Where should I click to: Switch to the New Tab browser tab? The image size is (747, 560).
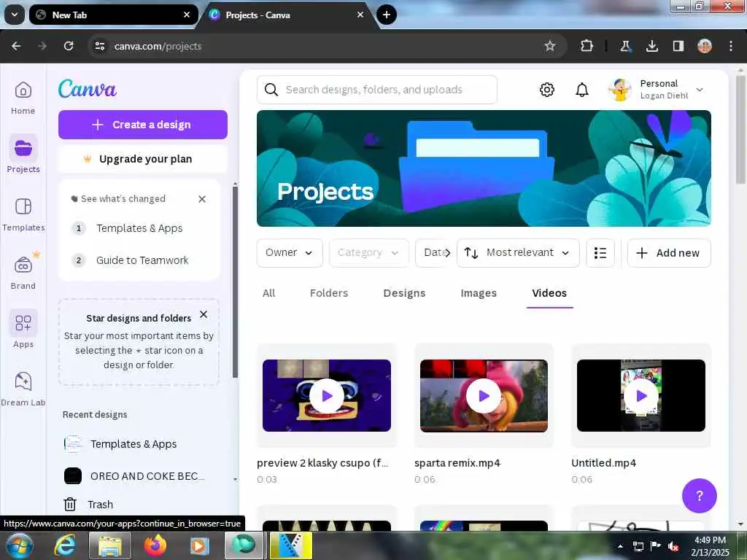[x=113, y=15]
